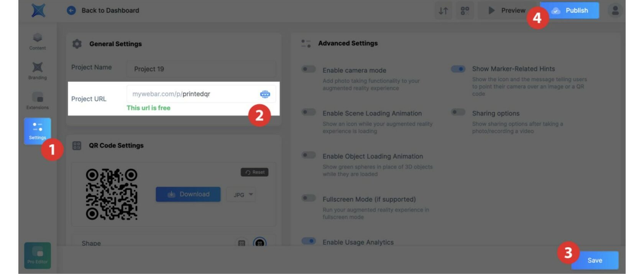Toggle Sharing options switch
Viewport: 644px width, 274px height.
(458, 112)
